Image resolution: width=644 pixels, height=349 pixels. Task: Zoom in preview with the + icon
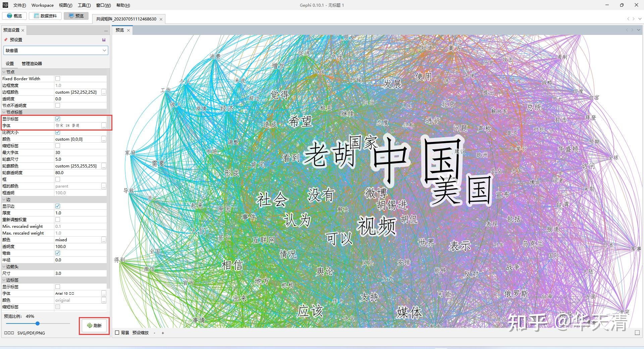tap(163, 333)
